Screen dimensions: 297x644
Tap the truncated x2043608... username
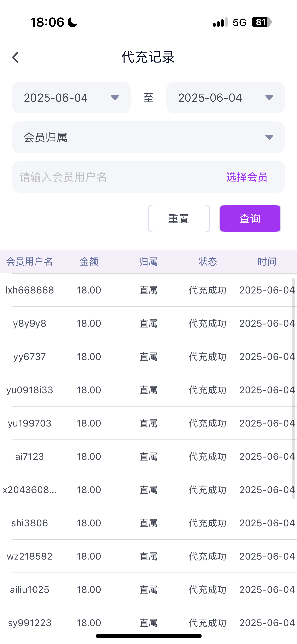(x=29, y=490)
